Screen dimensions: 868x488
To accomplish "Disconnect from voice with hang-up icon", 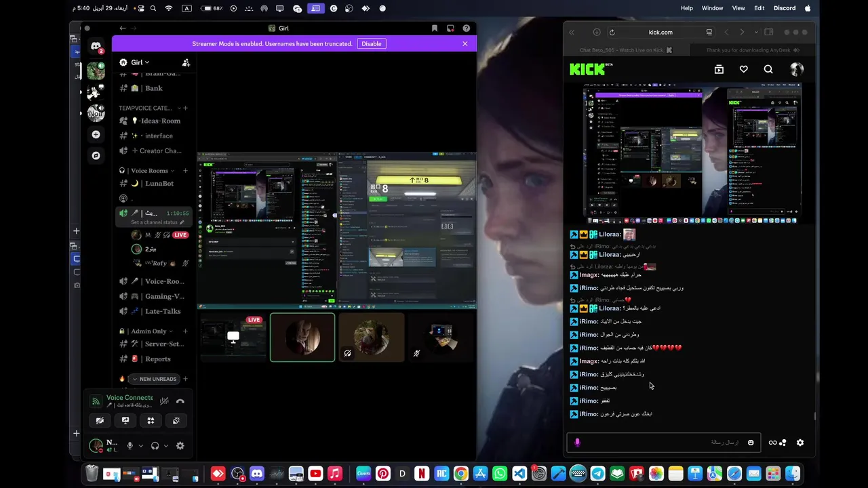I will [180, 401].
